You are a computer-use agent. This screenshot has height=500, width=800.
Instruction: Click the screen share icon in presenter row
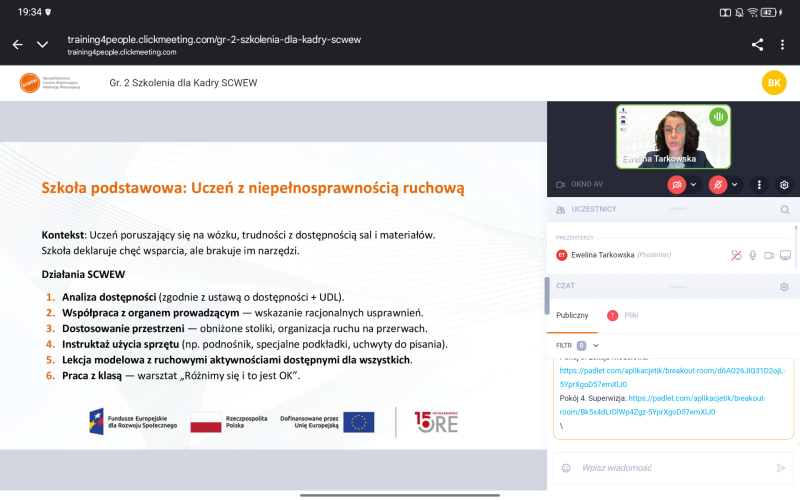(x=785, y=255)
